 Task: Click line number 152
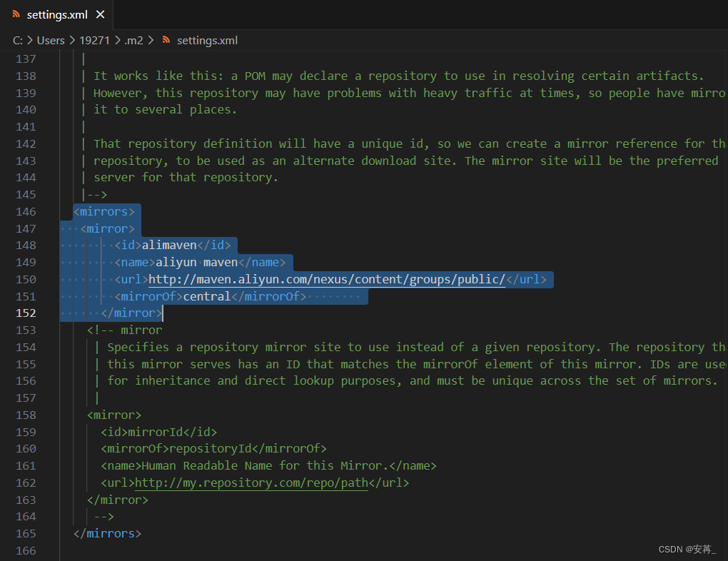click(x=26, y=313)
